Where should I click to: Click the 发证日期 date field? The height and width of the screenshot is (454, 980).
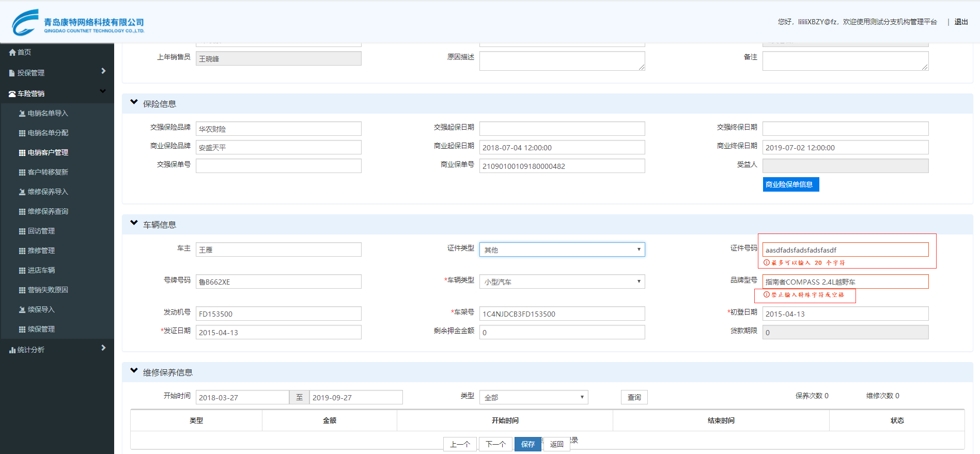pyautogui.click(x=278, y=332)
